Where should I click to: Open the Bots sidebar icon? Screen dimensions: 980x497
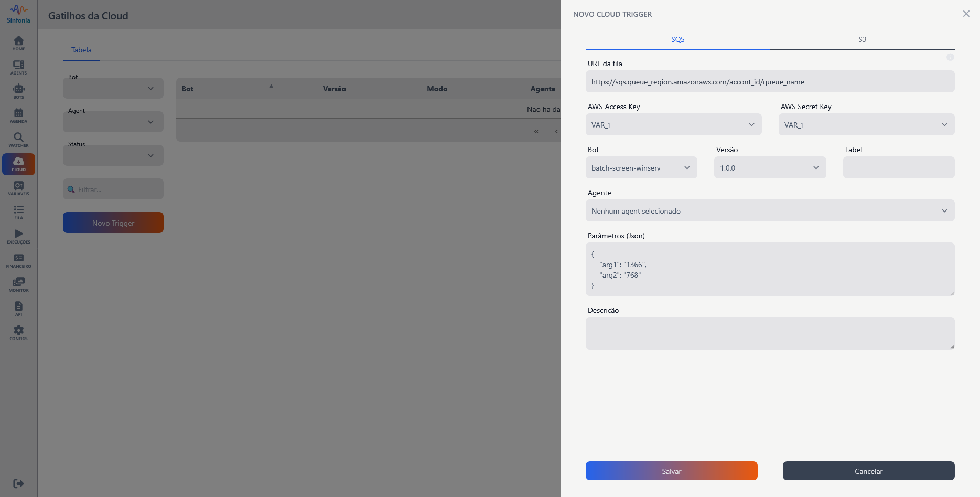coord(18,91)
